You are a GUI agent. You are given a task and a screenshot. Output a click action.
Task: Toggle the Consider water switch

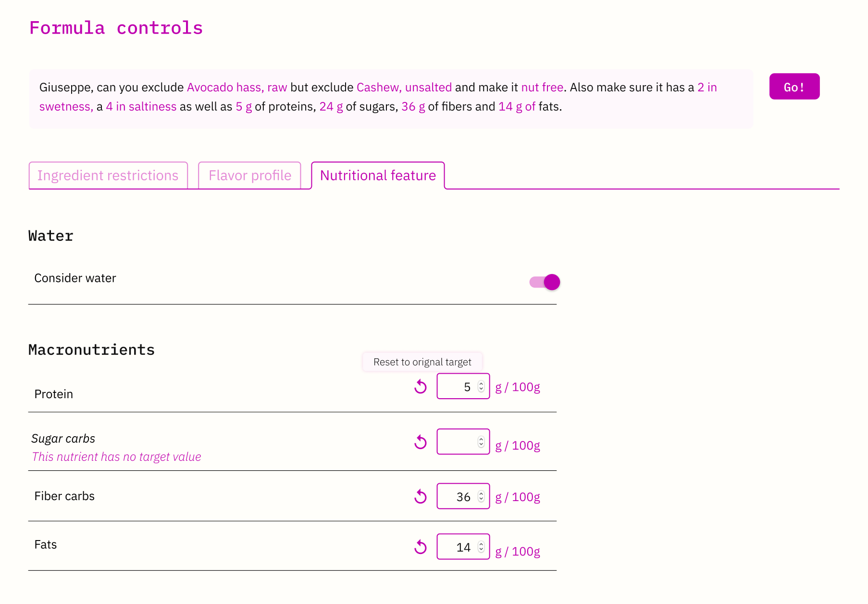coord(545,282)
